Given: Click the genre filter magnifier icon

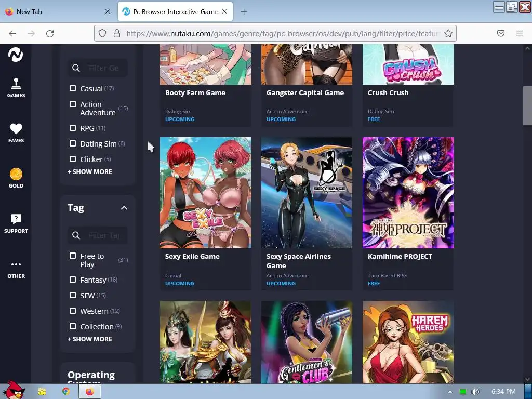Looking at the screenshot, I should click(x=76, y=68).
